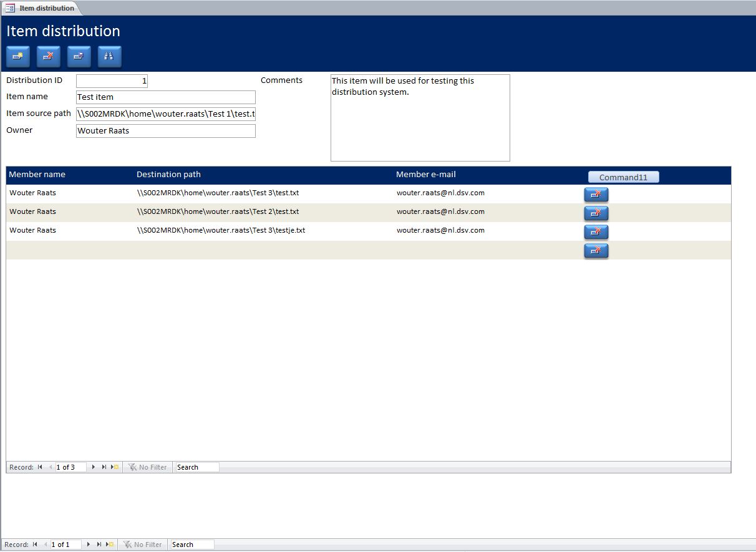Go to previous record in '1 of 3' navigator
756x552 pixels.
pos(50,467)
